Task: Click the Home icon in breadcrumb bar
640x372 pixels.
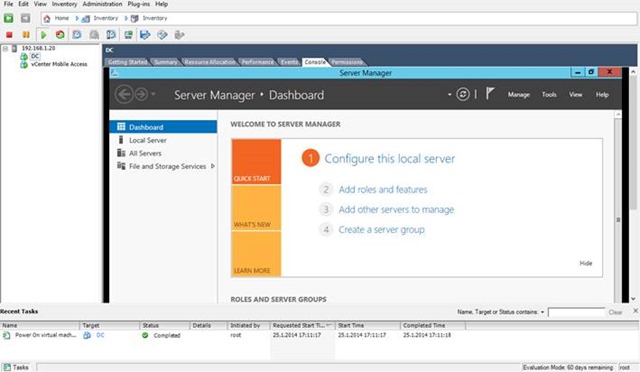Action: [x=47, y=18]
